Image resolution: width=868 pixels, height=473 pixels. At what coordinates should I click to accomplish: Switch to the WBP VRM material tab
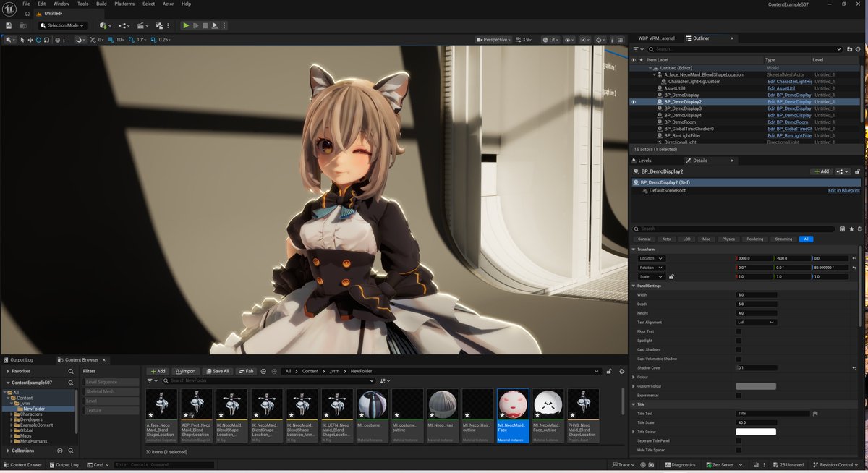(x=656, y=38)
